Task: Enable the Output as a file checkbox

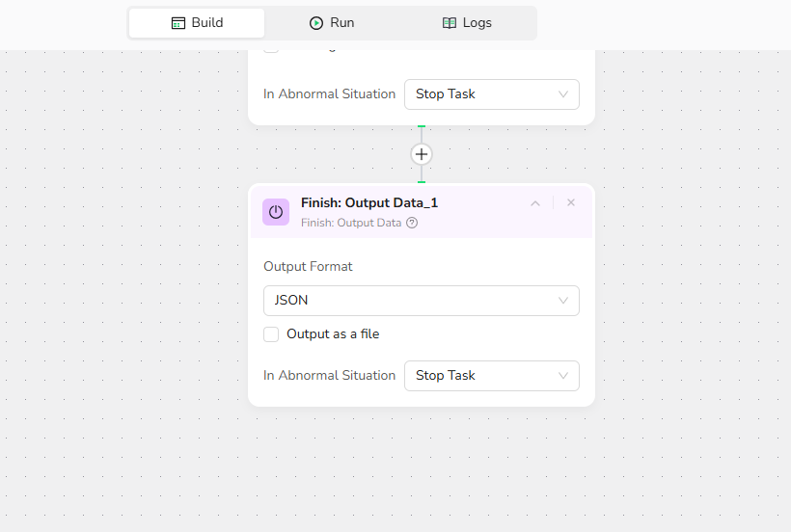Action: [x=271, y=334]
